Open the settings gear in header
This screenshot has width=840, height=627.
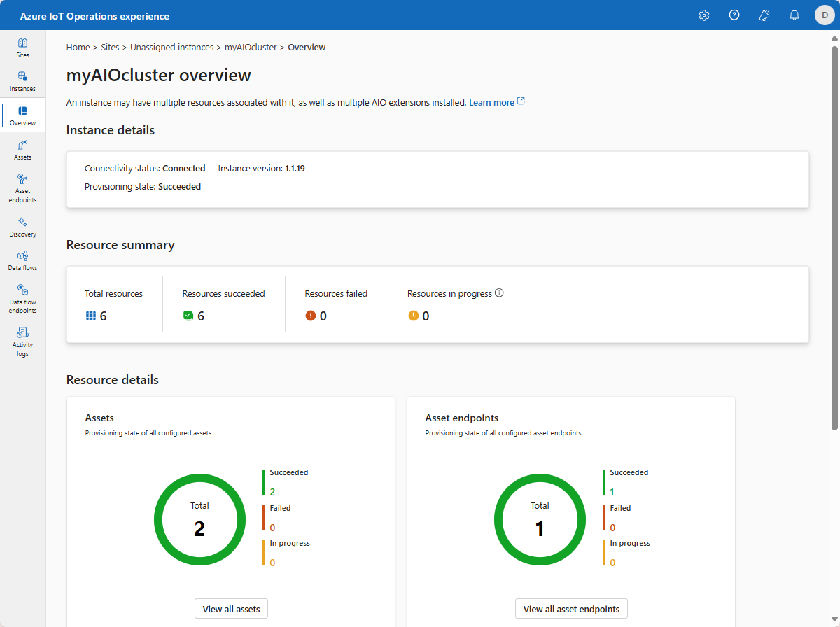704,15
